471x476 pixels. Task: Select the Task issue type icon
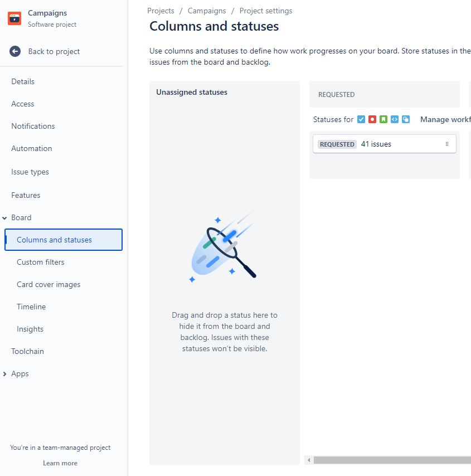click(361, 119)
